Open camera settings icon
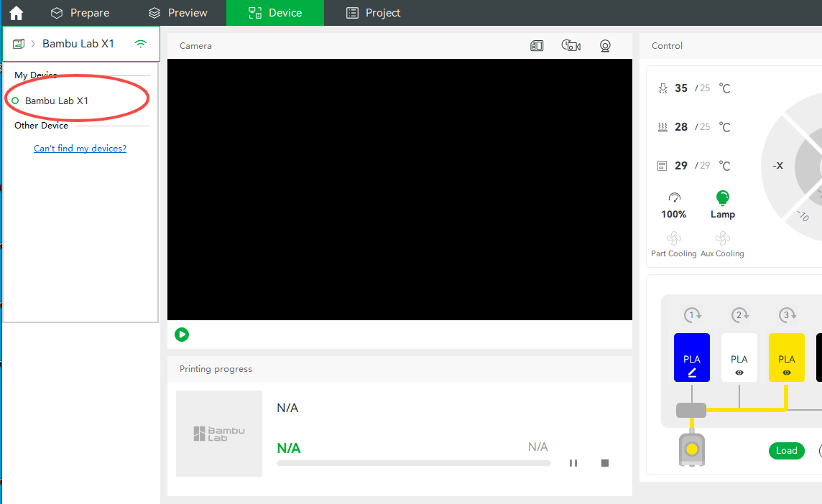822x504 pixels. [x=605, y=46]
